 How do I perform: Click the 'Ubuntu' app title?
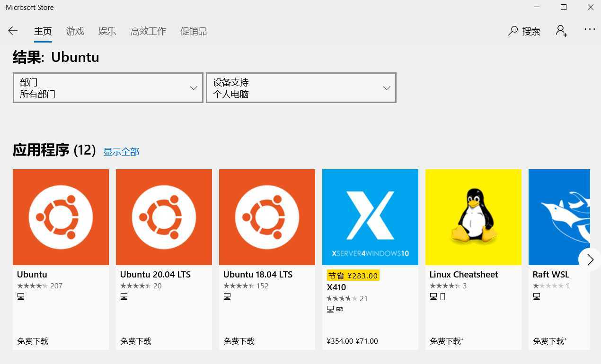tap(32, 274)
